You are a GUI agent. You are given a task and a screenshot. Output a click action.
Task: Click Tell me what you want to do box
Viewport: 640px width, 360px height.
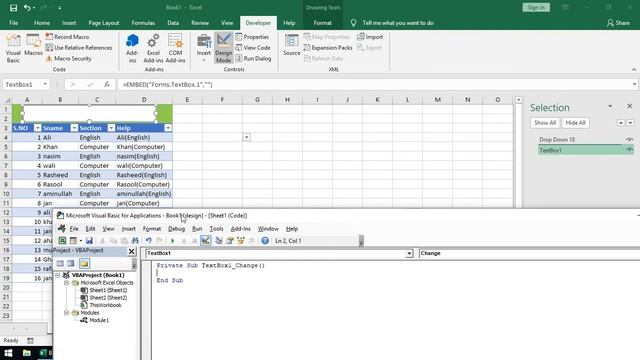398,23
